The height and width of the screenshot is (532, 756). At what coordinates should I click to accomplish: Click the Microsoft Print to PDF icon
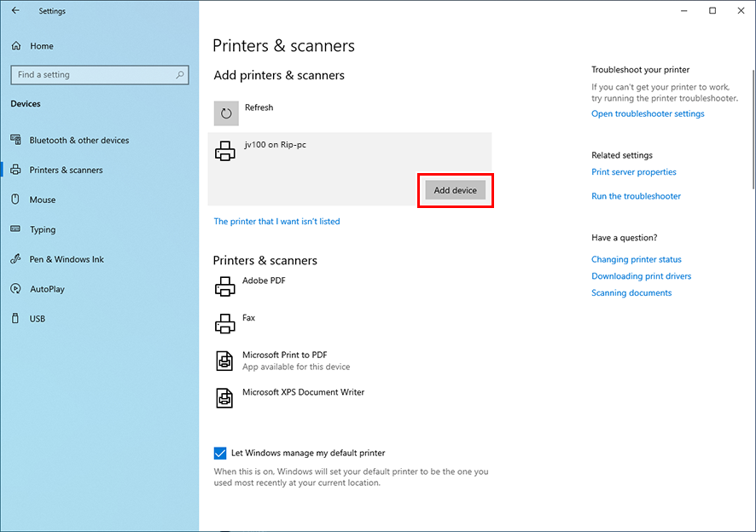[224, 361]
